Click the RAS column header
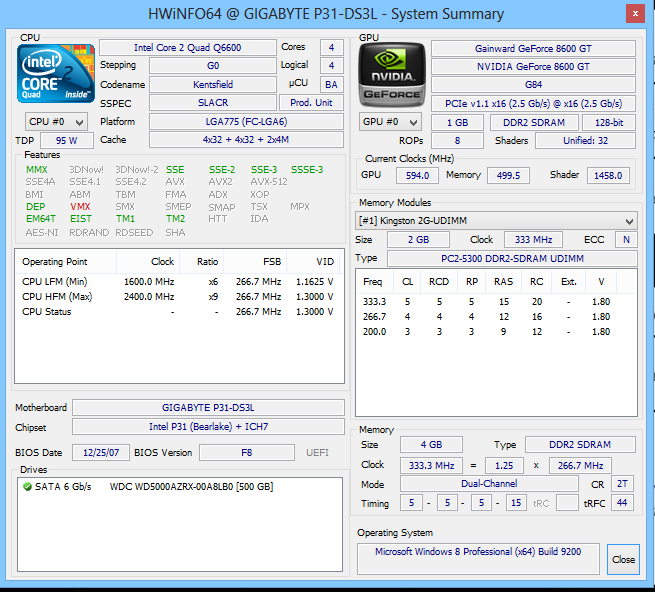The height and width of the screenshot is (592, 655). 503,282
